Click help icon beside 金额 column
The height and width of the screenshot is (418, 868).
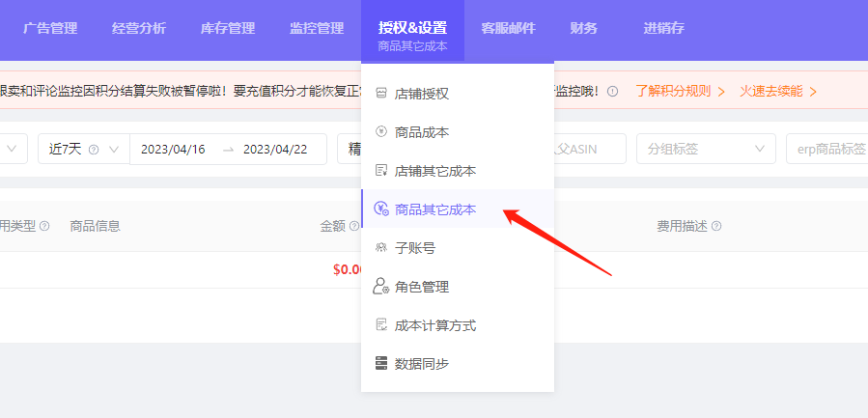[x=353, y=226]
